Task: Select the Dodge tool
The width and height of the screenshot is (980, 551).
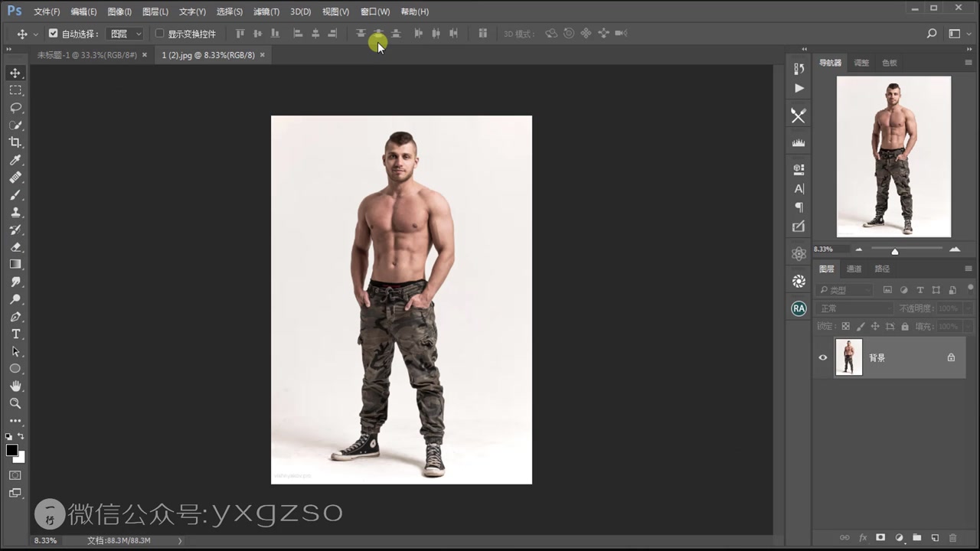Action: click(15, 299)
